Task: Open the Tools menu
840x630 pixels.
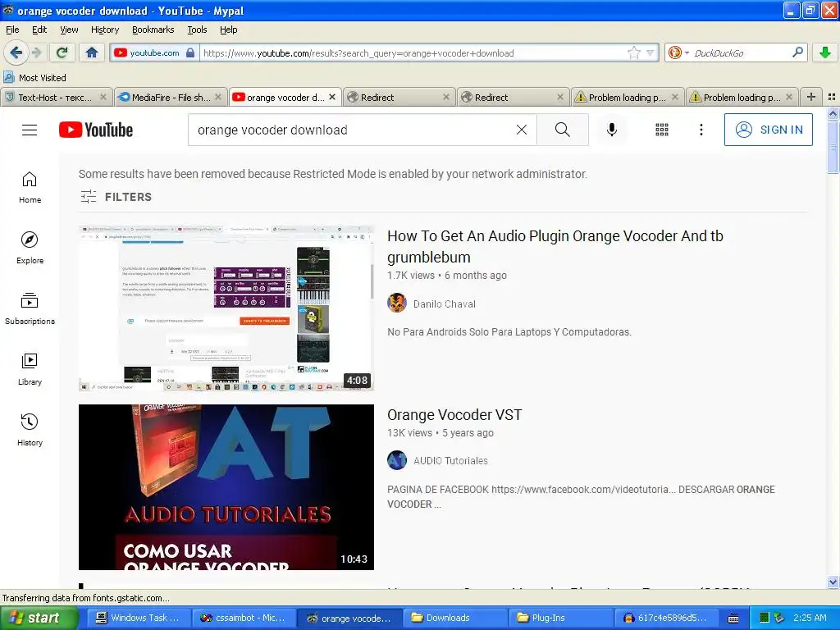Action: pos(197,30)
